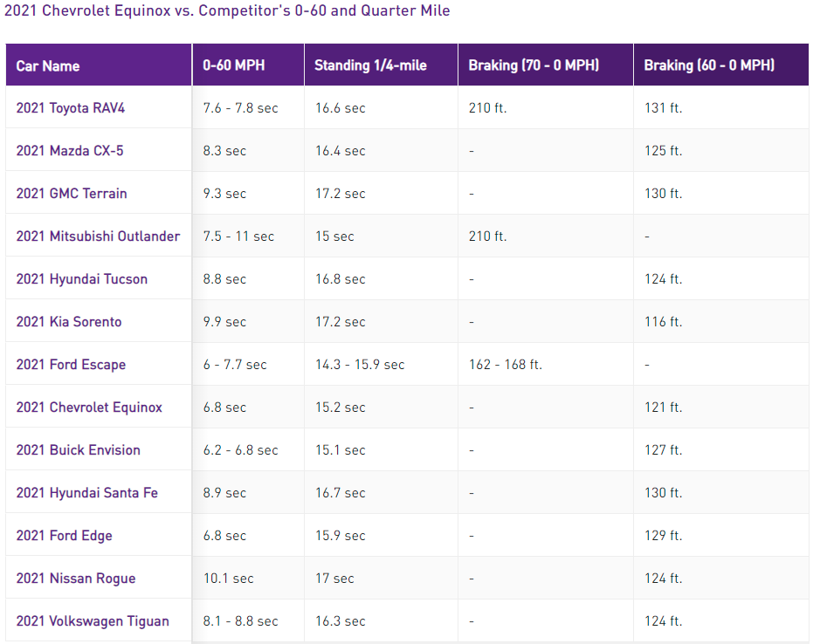
Task: Click the Ford Escape 14.3 - 15.9 sec cell
Action: point(360,365)
